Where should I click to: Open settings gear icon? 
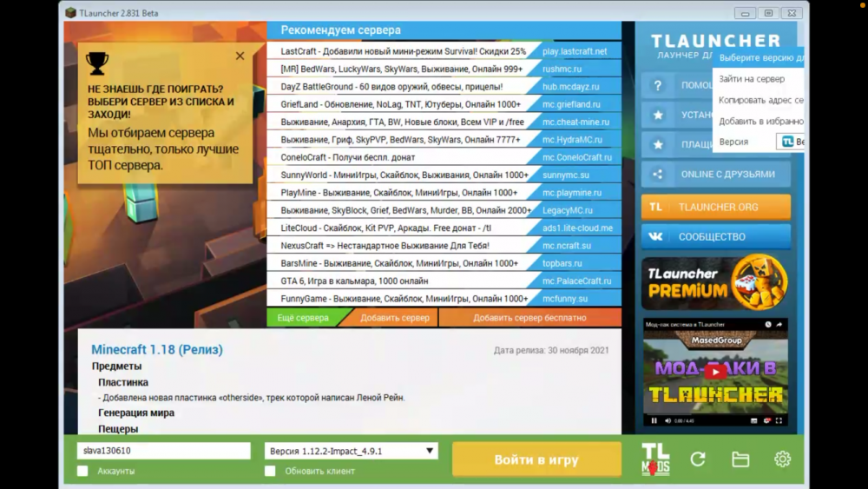(782, 459)
